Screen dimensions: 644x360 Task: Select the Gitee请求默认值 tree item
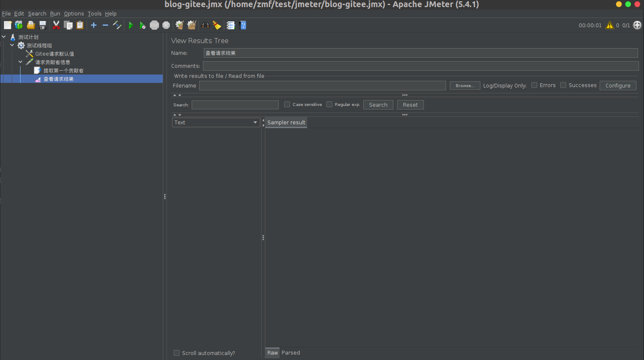coord(54,54)
